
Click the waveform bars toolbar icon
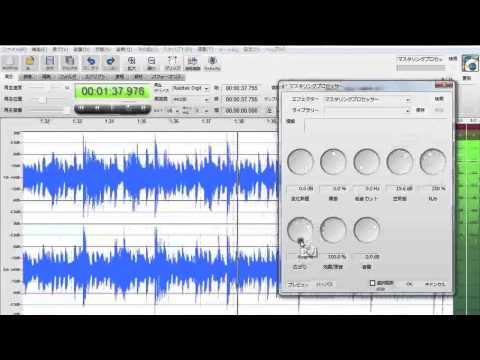click(x=193, y=62)
